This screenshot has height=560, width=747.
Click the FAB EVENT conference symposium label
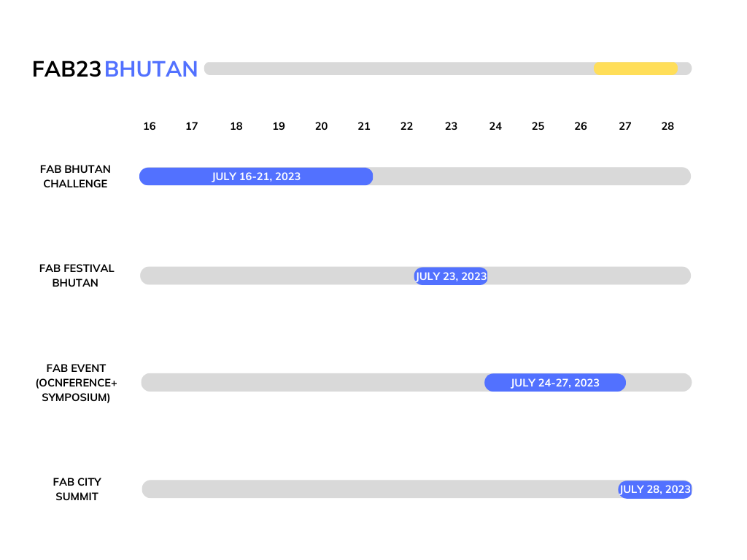(76, 383)
